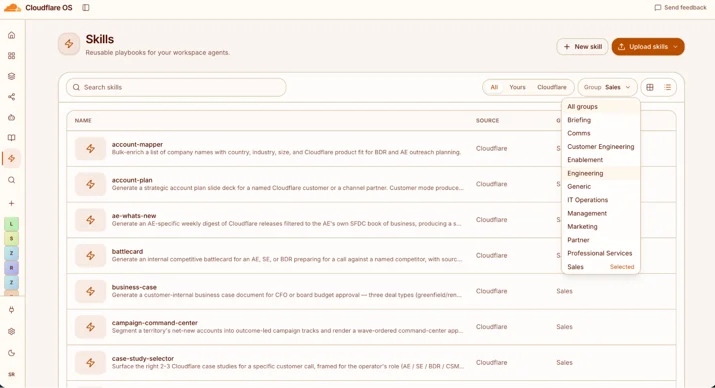The height and width of the screenshot is (388, 715).
Task: Switch to grid view
Action: pos(650,87)
